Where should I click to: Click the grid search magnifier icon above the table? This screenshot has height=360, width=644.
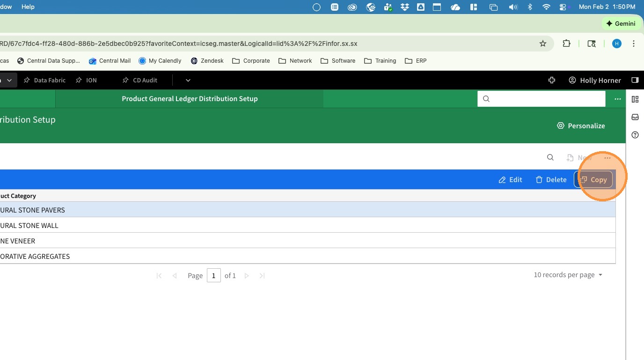click(x=550, y=158)
